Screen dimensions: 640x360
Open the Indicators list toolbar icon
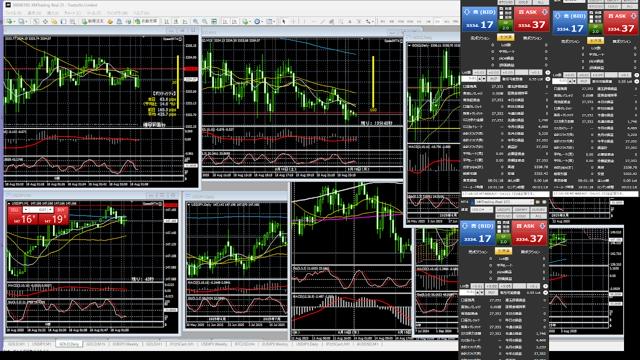point(245,21)
